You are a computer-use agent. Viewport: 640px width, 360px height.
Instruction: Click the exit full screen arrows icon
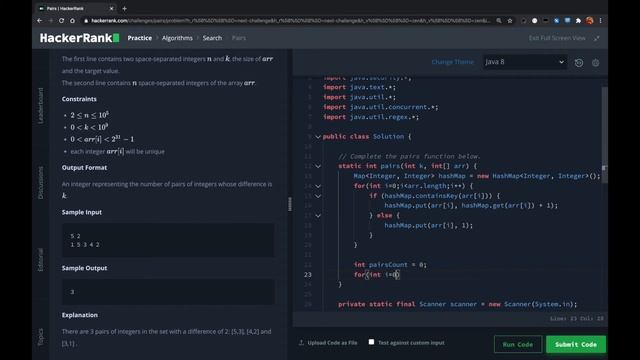[597, 38]
